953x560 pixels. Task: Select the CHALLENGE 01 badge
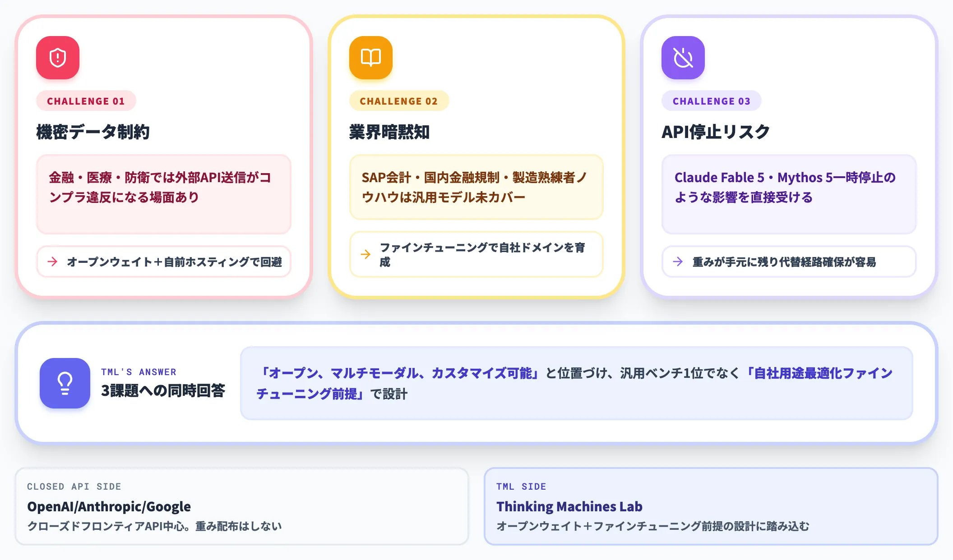point(86,101)
